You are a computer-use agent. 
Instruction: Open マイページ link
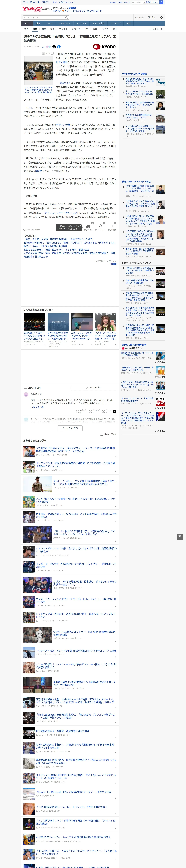coord(139,18)
